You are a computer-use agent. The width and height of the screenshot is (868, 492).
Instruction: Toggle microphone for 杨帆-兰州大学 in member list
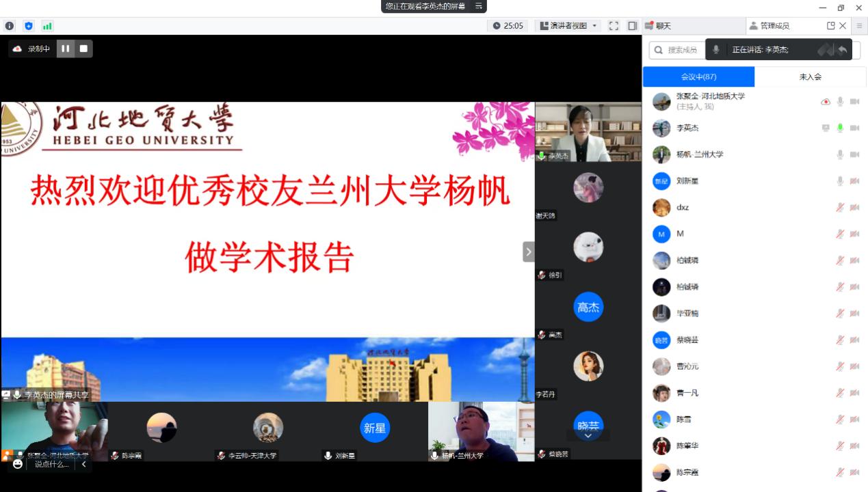(840, 154)
